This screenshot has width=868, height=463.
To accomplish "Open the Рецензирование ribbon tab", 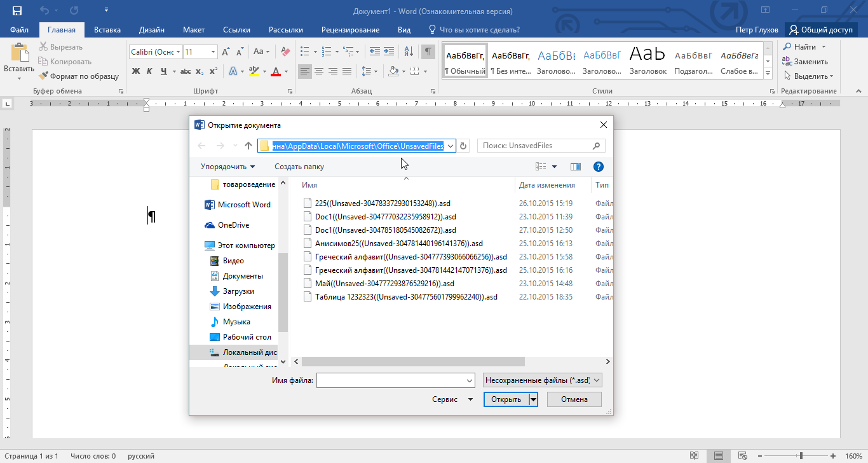I will coord(350,30).
